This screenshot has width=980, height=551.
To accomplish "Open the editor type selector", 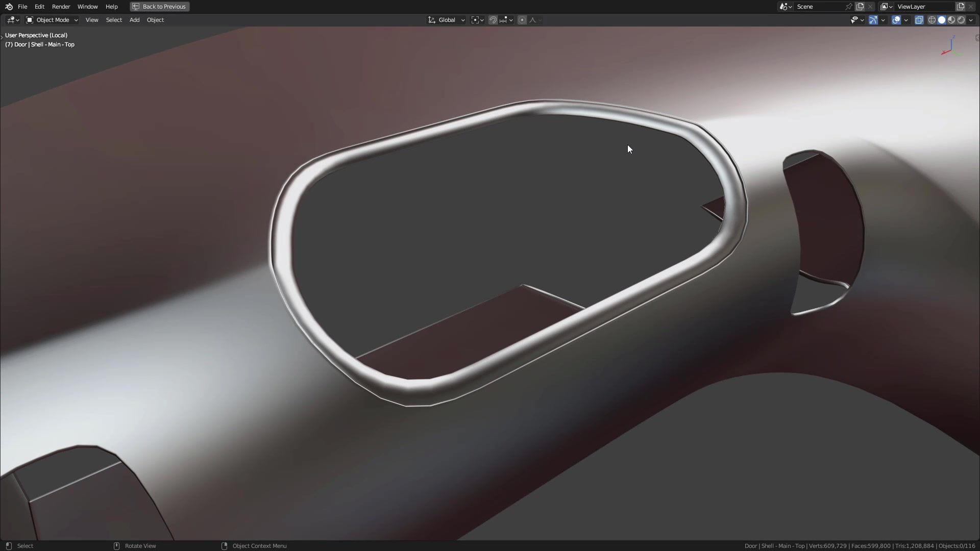I will (x=13, y=20).
